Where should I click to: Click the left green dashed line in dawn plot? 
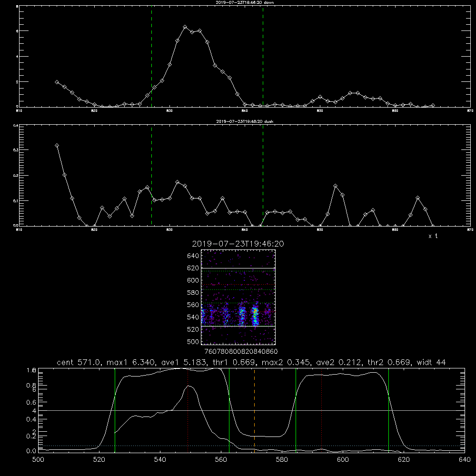pos(151,57)
